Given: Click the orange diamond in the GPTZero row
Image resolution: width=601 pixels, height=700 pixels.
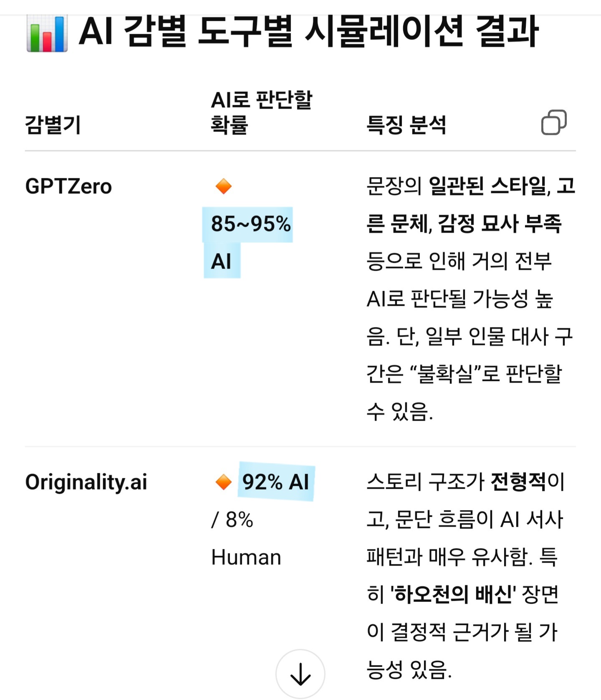Looking at the screenshot, I should pyautogui.click(x=223, y=186).
